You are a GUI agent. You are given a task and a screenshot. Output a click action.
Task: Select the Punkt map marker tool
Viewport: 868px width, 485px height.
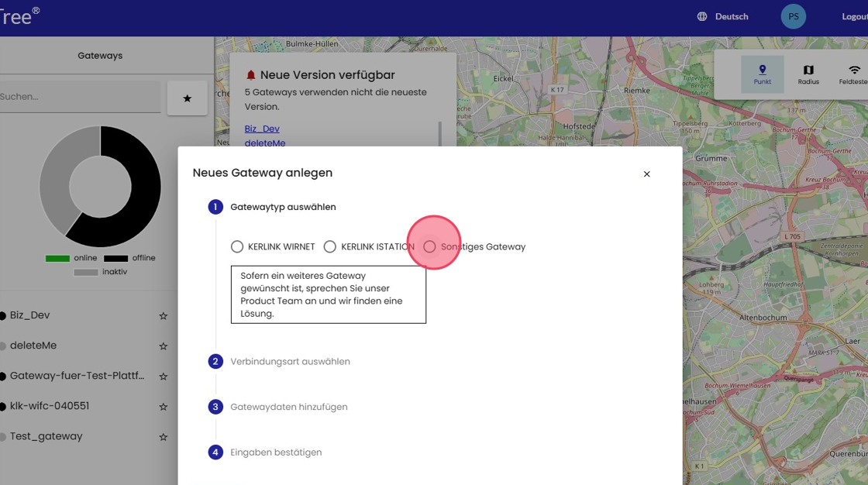tap(763, 74)
